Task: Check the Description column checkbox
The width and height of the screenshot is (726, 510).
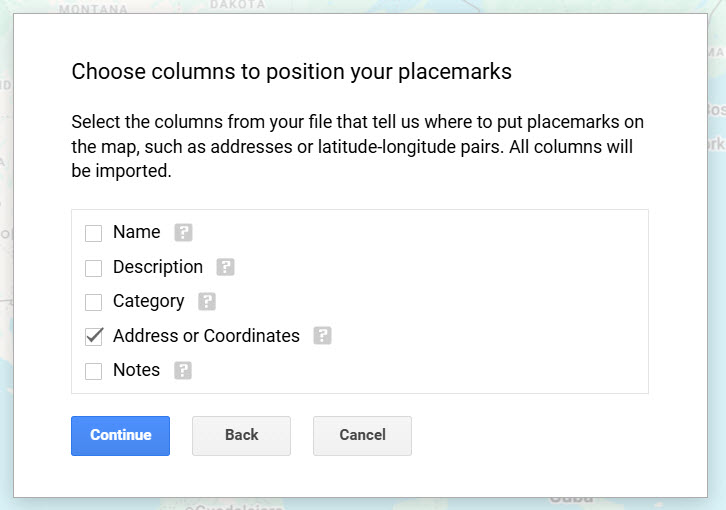Action: tap(94, 268)
